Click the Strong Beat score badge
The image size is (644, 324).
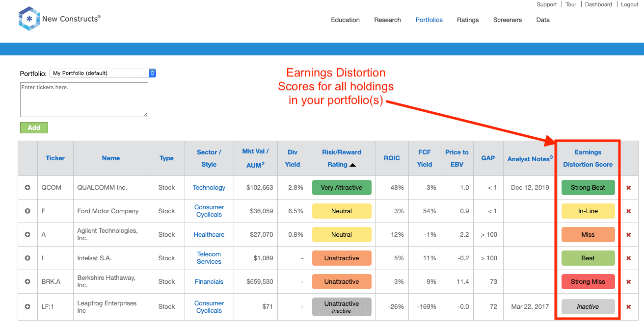[588, 188]
